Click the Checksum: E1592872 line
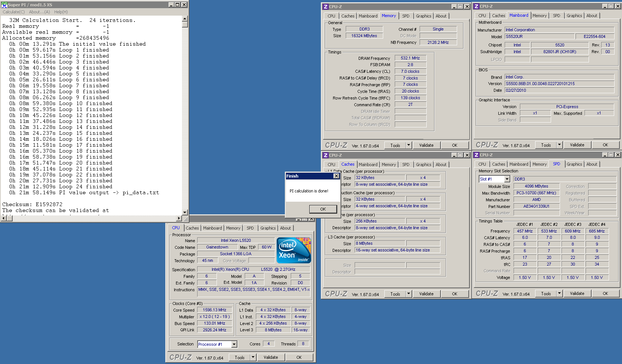The width and height of the screenshot is (622, 364). [32, 204]
